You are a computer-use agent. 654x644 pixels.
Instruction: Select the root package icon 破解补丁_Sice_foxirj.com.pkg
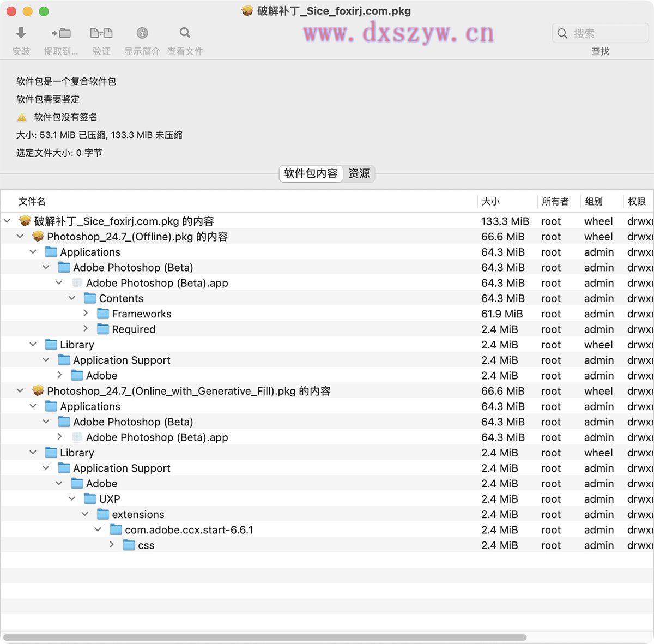tap(25, 221)
